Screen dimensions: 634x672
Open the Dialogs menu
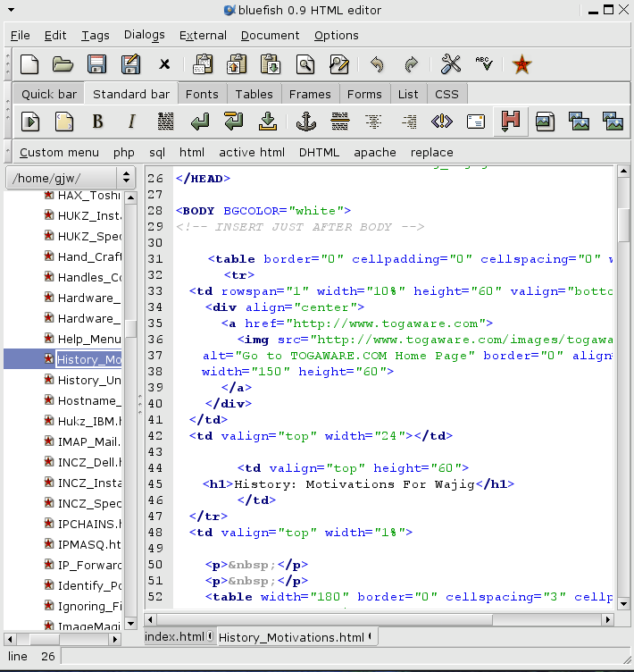tap(144, 36)
